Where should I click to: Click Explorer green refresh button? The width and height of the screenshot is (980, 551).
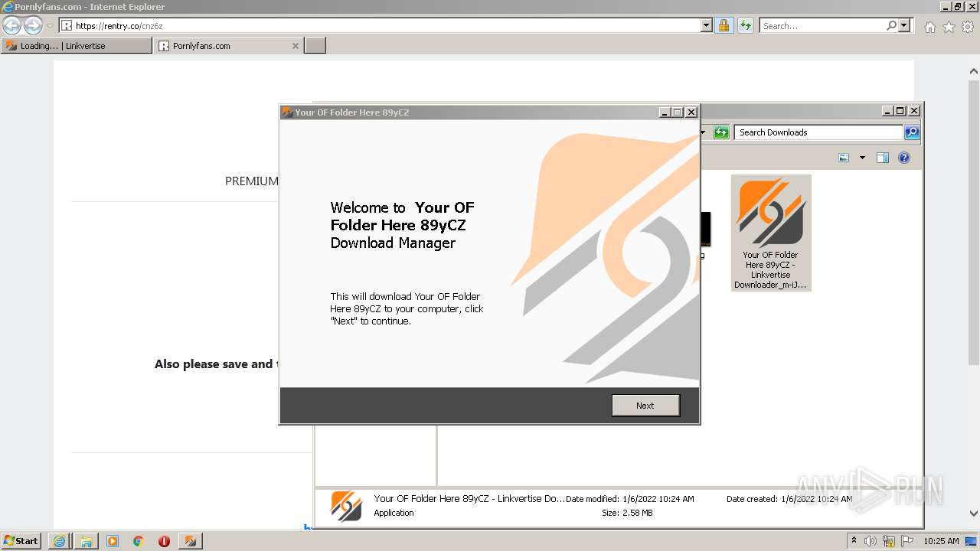click(721, 132)
